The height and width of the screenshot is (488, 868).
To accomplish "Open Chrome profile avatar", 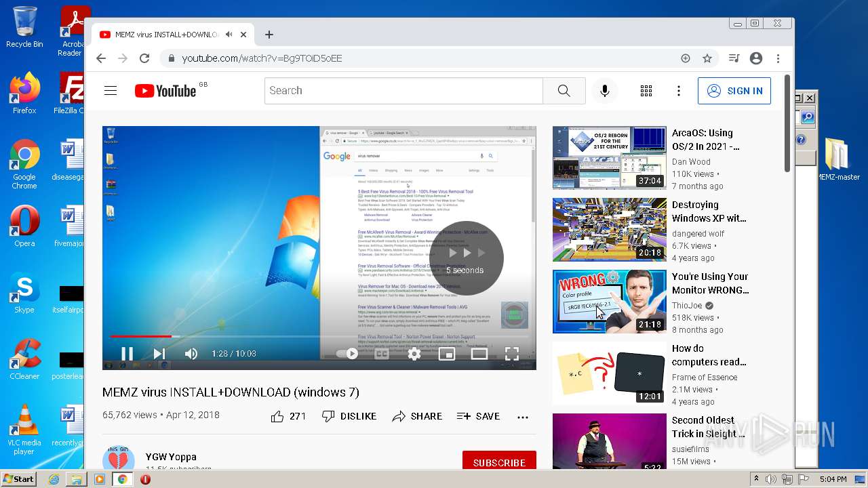I will (x=756, y=58).
